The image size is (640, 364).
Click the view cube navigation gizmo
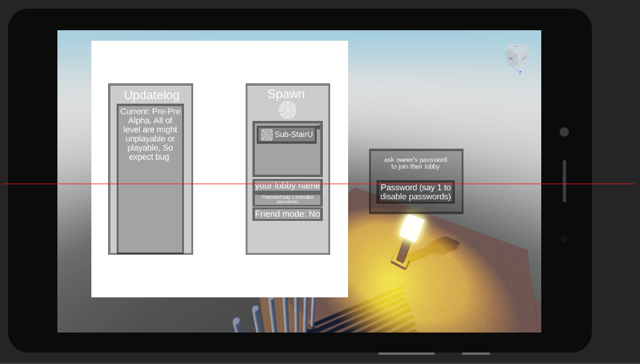tap(517, 57)
